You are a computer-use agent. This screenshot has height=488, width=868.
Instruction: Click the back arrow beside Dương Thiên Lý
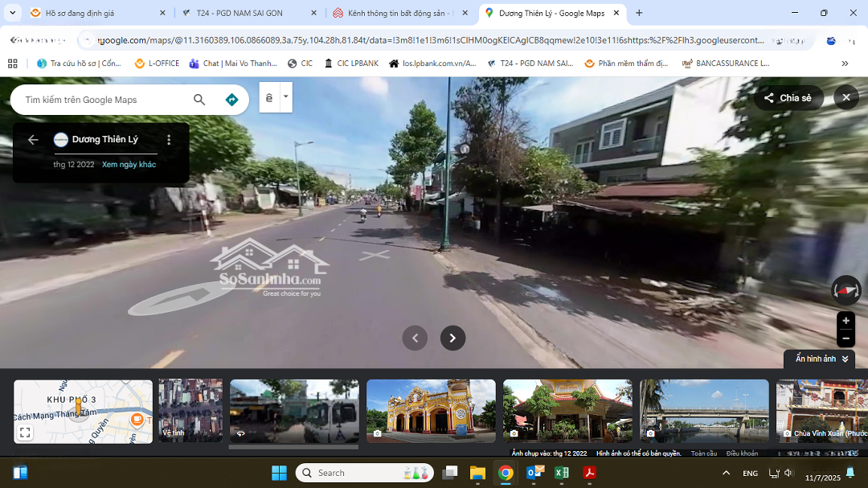point(33,140)
